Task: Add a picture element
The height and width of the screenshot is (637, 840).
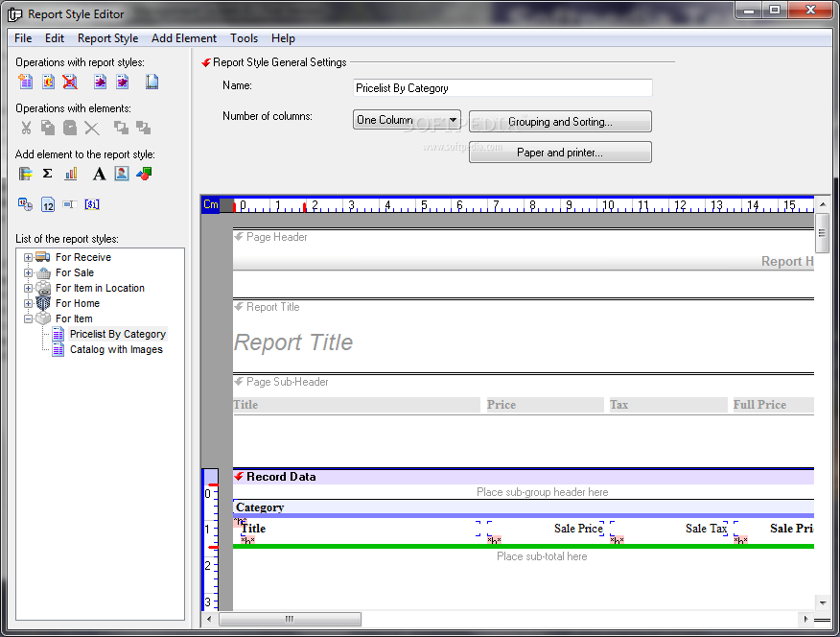Action: (122, 174)
